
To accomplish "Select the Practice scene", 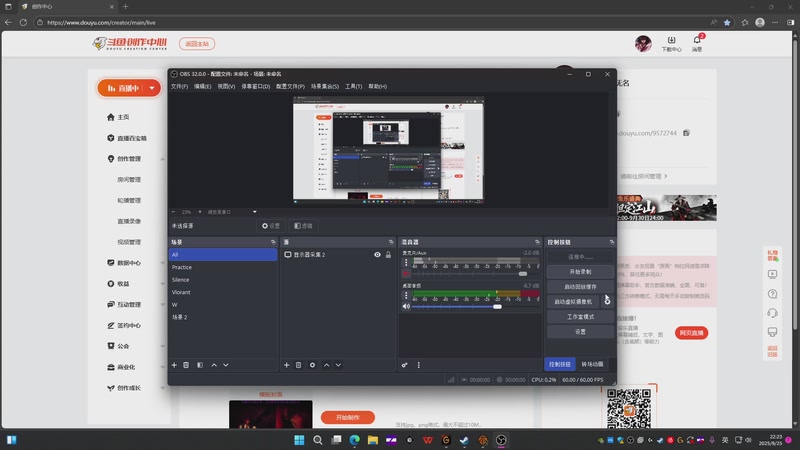I will [x=223, y=267].
